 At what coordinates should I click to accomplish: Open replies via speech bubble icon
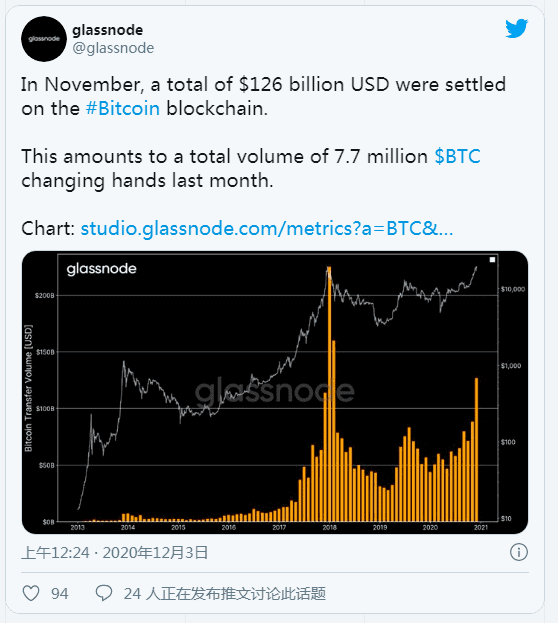pyautogui.click(x=104, y=593)
